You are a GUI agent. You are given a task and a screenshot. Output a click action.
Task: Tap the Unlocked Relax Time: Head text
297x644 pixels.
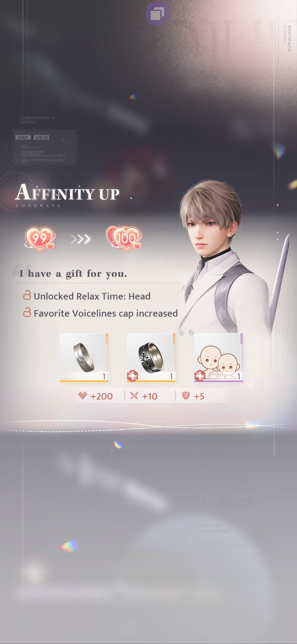point(92,296)
